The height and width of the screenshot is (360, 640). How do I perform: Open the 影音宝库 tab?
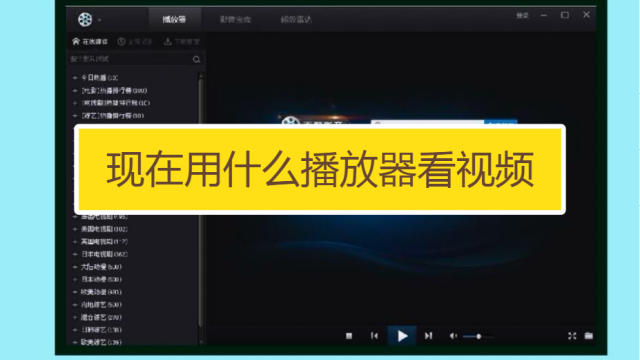click(x=236, y=19)
